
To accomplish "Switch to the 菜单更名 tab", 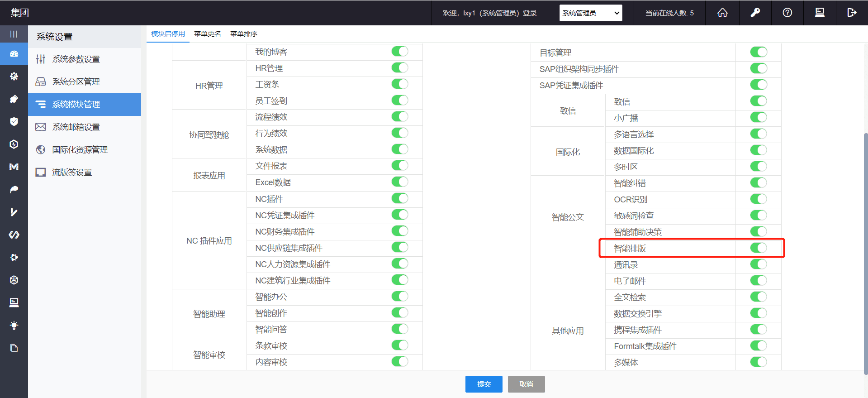I will [x=208, y=34].
